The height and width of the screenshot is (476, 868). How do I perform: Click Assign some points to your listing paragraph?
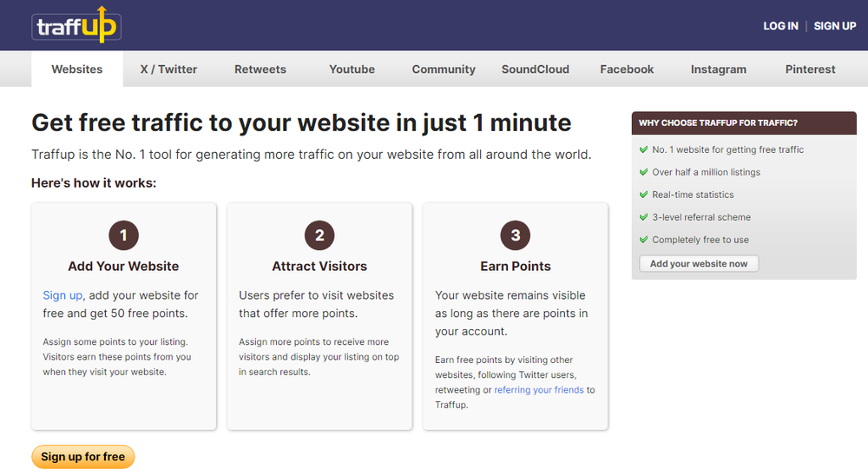117,357
